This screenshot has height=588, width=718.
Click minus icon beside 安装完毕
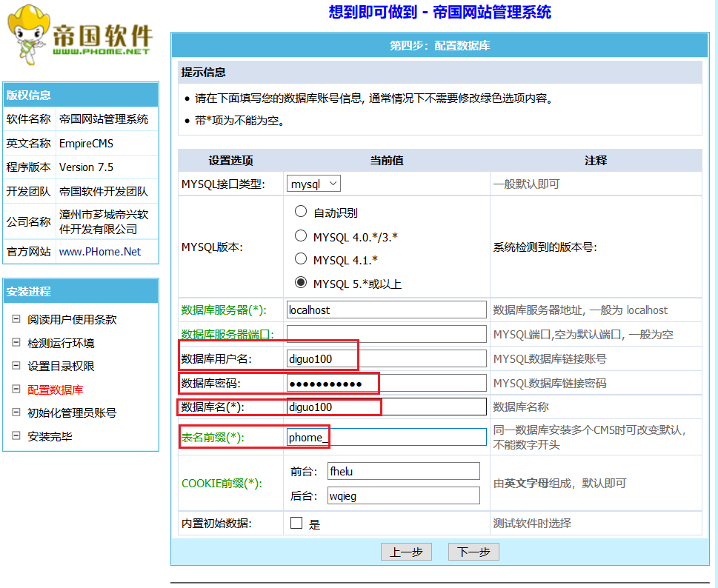(x=16, y=435)
